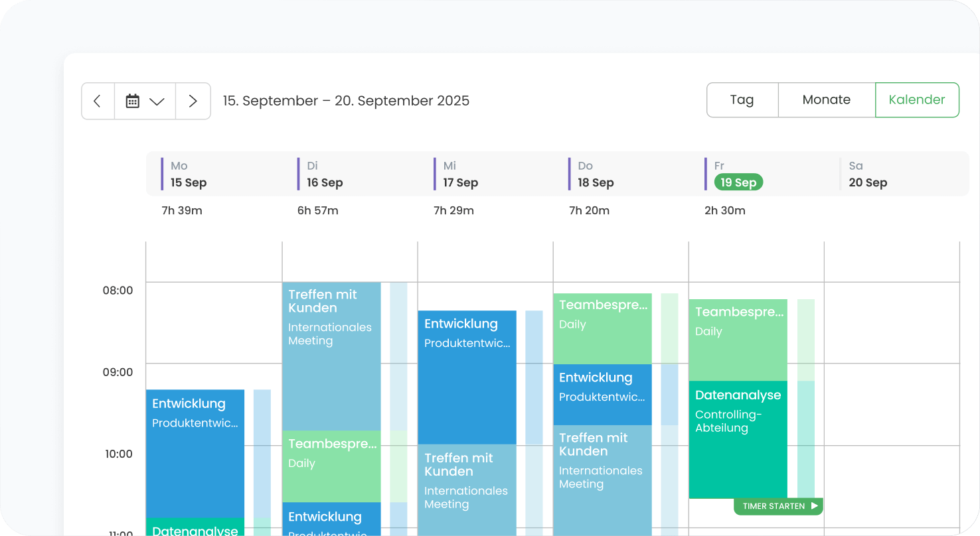Switch to the Tag view
The image size is (980, 536).
pyautogui.click(x=742, y=100)
